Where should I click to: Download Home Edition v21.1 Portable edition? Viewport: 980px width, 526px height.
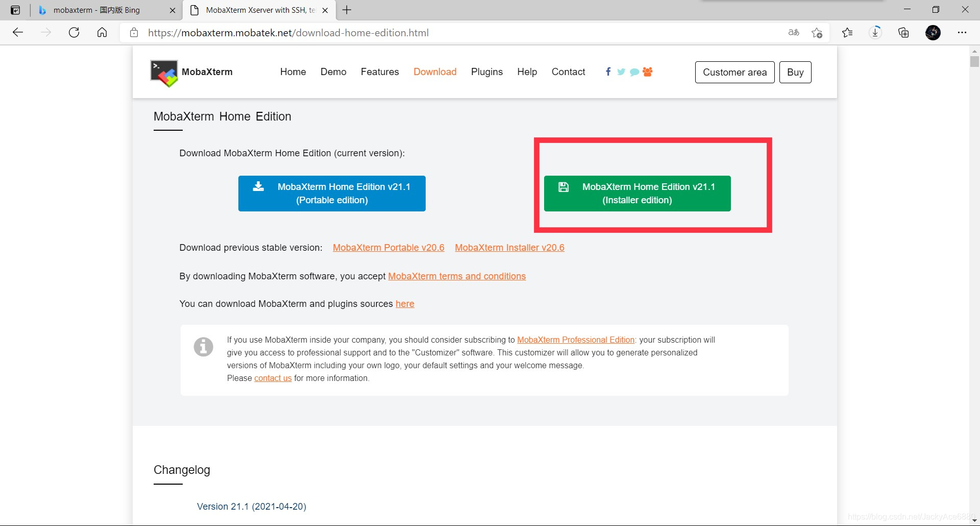pos(332,194)
